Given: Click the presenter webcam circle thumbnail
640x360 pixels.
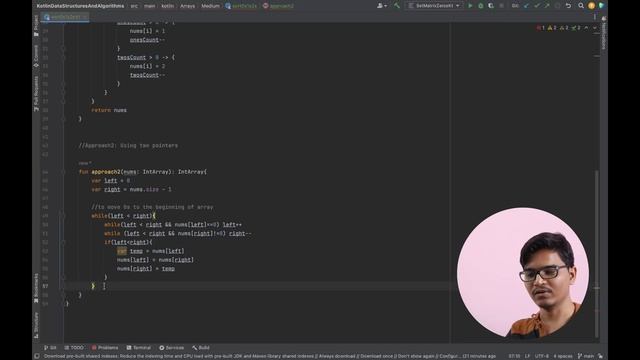Looking at the screenshot, I should tap(523, 272).
